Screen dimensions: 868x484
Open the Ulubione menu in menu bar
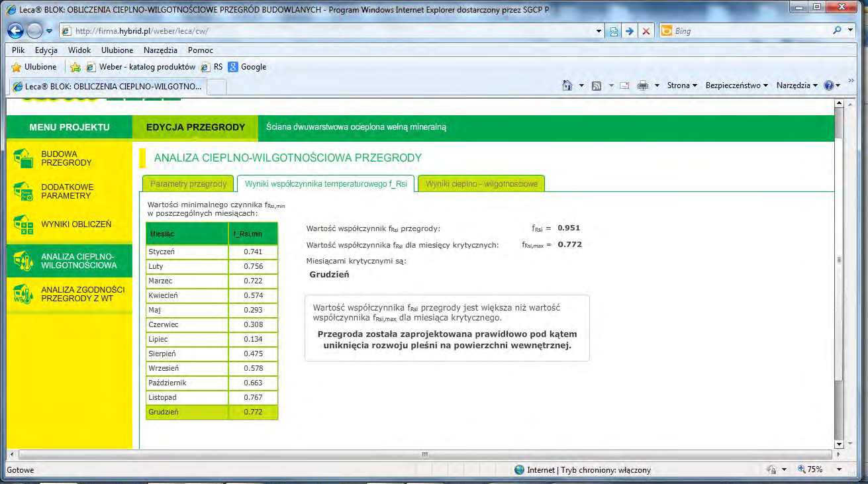[x=117, y=50]
